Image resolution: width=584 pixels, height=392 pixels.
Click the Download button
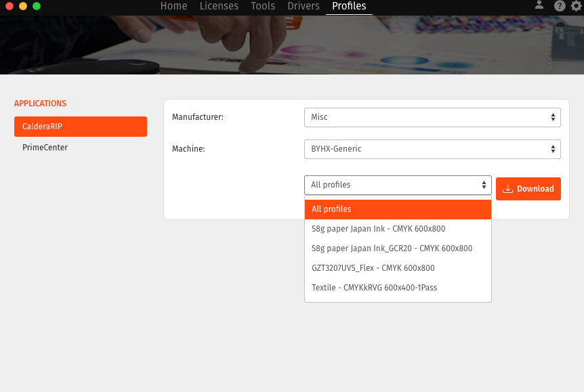(x=528, y=188)
